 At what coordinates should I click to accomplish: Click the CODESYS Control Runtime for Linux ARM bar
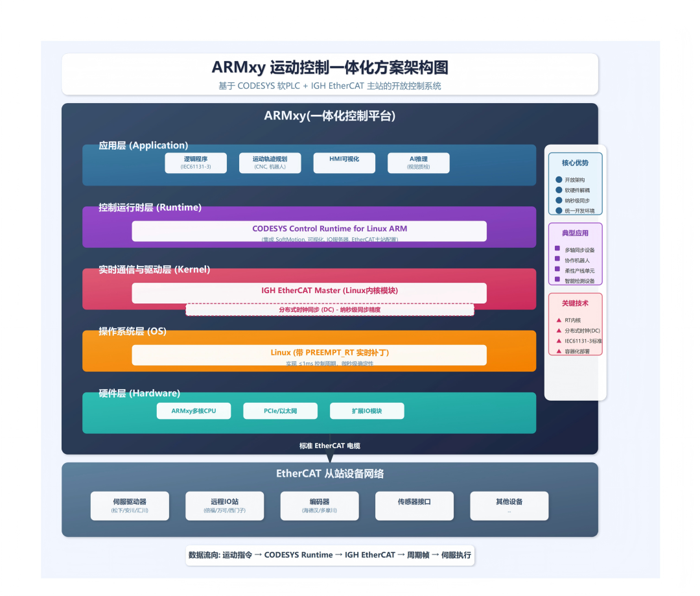tap(309, 230)
